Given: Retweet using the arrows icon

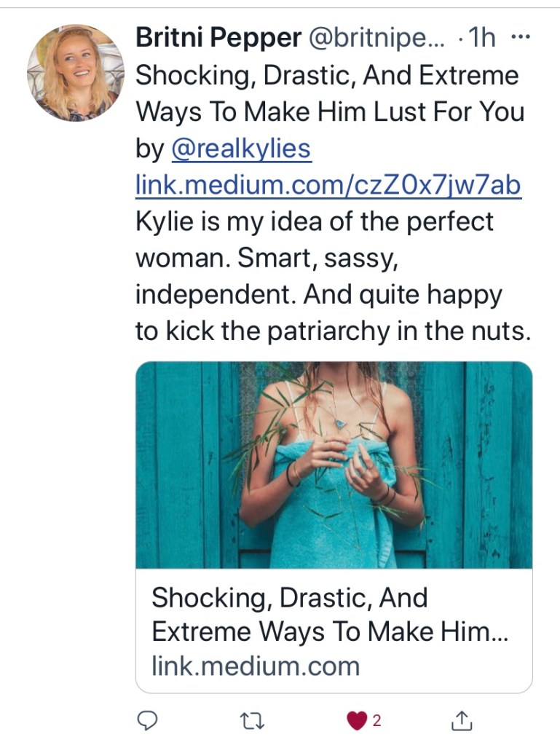Looking at the screenshot, I should pos(251,721).
